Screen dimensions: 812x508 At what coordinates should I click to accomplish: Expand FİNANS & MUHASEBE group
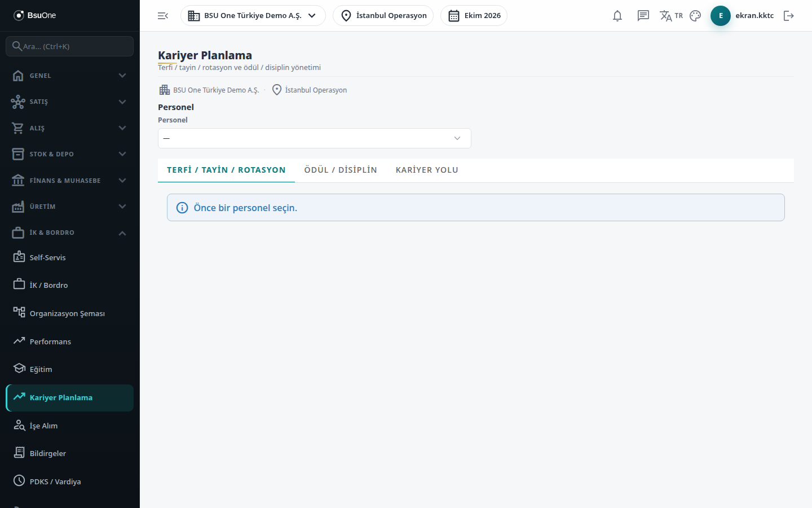[70, 181]
